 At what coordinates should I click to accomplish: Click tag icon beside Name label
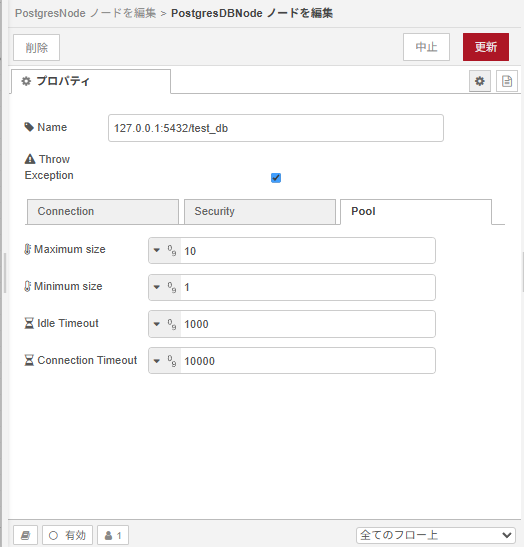click(29, 127)
